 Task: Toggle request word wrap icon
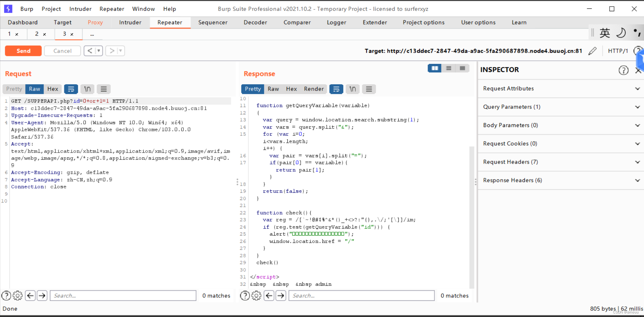(71, 89)
